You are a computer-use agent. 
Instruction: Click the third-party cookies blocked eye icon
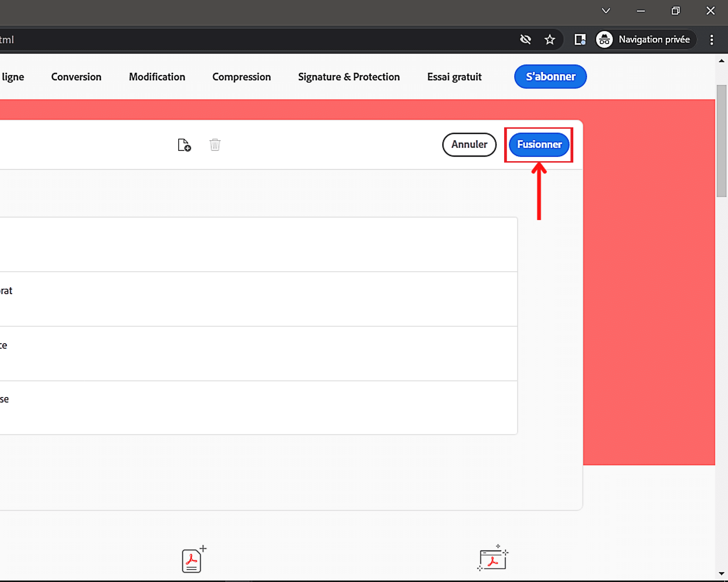coord(525,39)
